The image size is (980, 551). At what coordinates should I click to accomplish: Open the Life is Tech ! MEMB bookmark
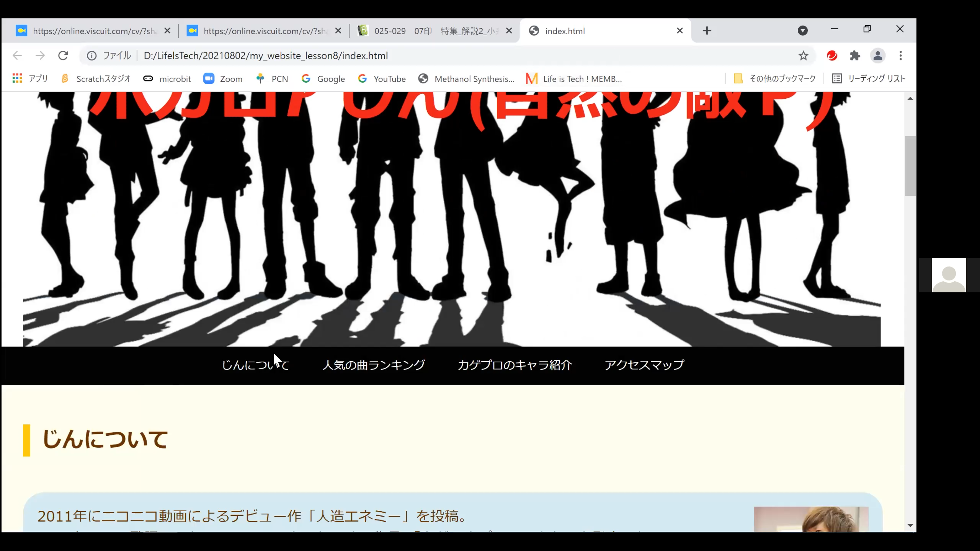pyautogui.click(x=574, y=79)
